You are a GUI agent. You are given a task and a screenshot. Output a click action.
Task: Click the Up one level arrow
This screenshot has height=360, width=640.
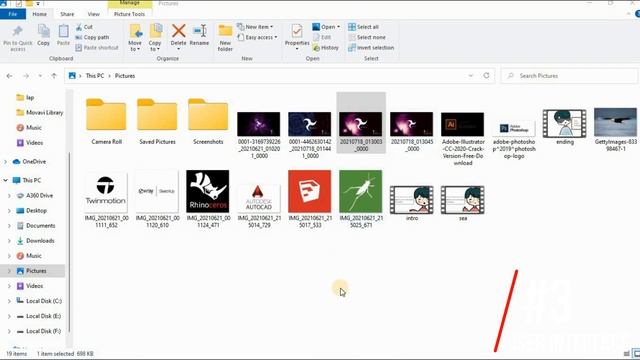54,76
